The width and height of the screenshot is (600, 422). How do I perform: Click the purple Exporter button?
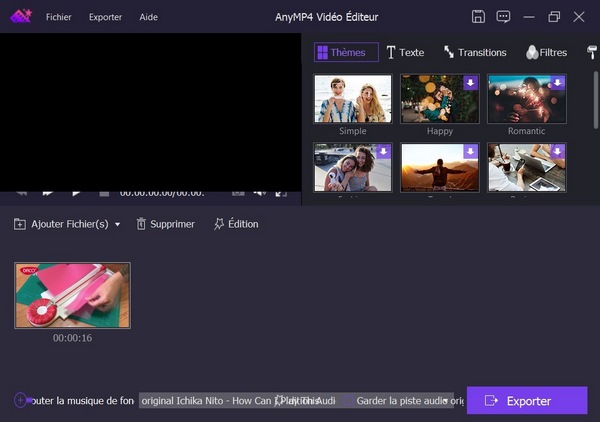[x=527, y=400]
